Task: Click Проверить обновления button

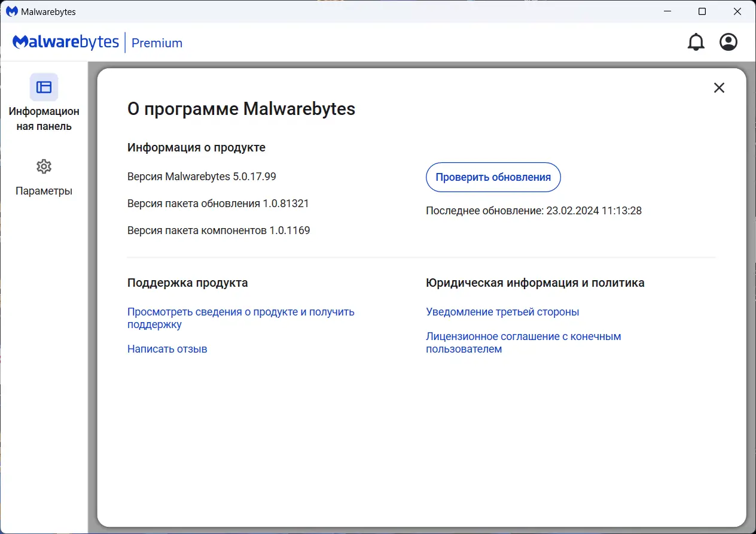Action: (493, 177)
